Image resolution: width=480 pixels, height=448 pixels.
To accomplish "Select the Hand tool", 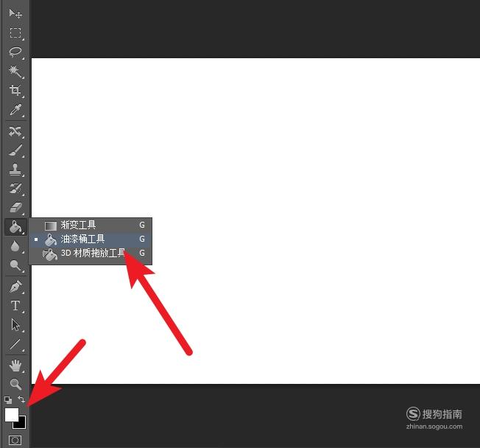I will pos(15,365).
